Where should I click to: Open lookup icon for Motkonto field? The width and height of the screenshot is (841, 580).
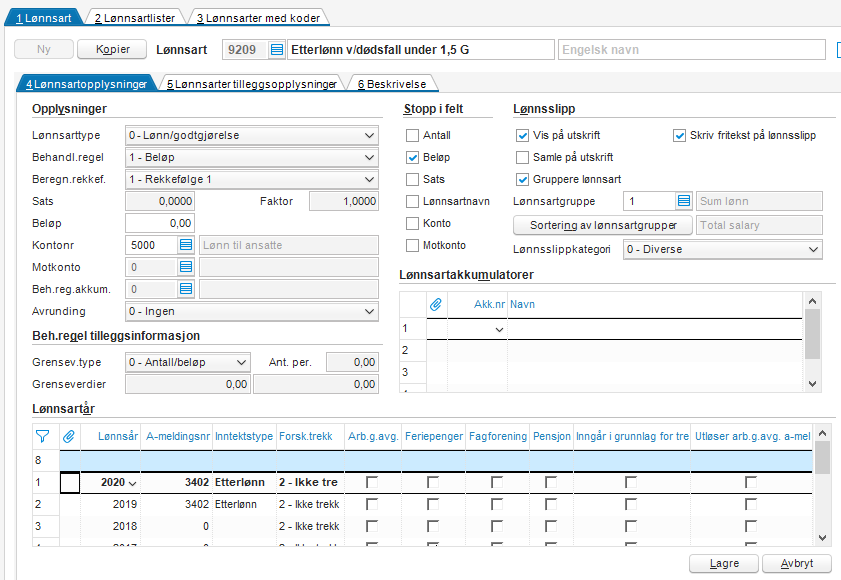point(186,267)
